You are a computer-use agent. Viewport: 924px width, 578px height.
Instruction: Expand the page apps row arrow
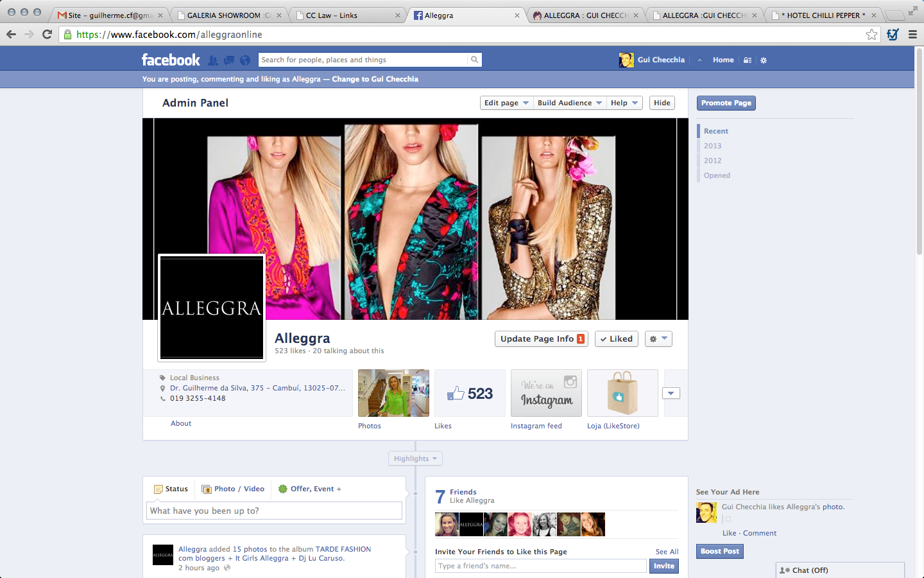click(671, 393)
